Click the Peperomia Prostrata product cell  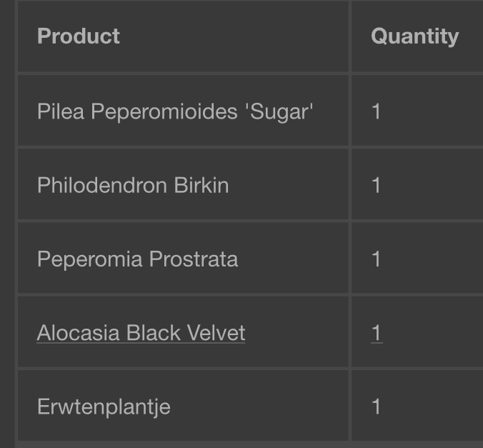[183, 258]
